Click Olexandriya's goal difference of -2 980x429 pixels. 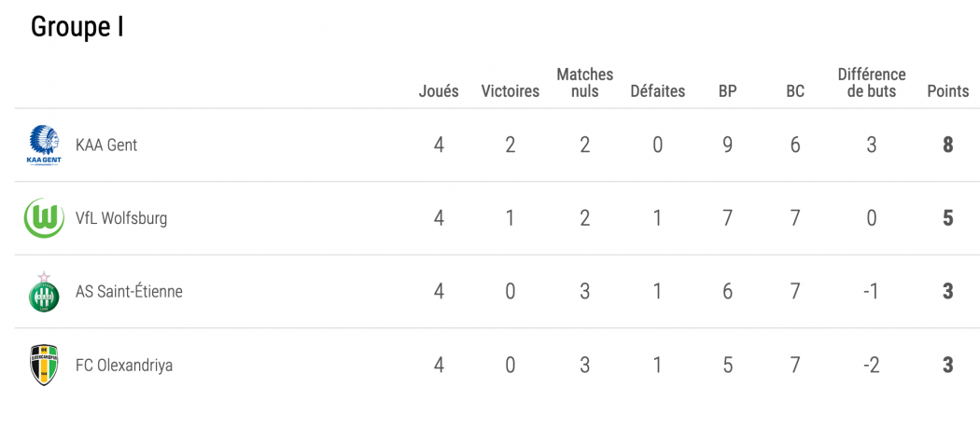pos(871,366)
